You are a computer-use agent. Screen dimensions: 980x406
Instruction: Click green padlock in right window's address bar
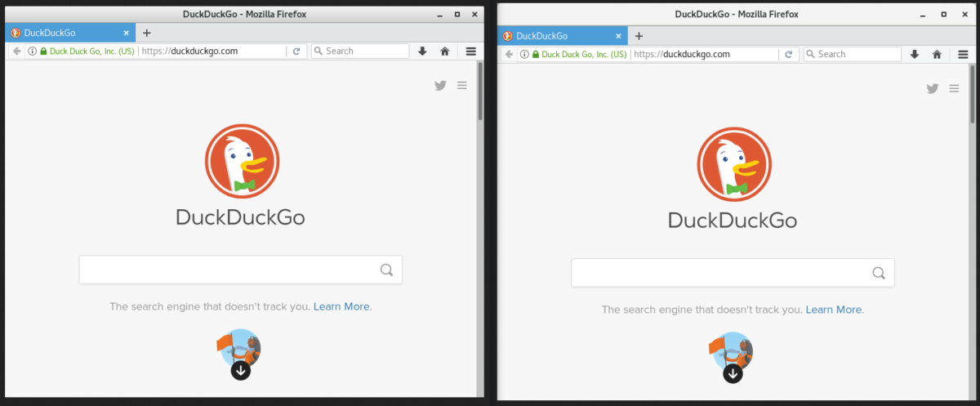536,54
